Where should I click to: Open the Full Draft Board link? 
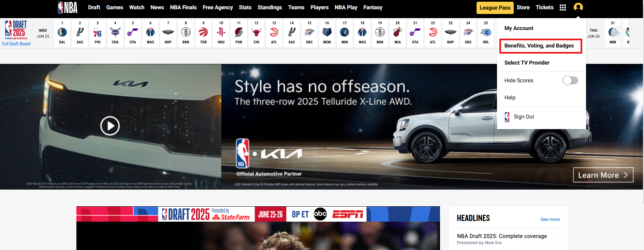(16, 44)
